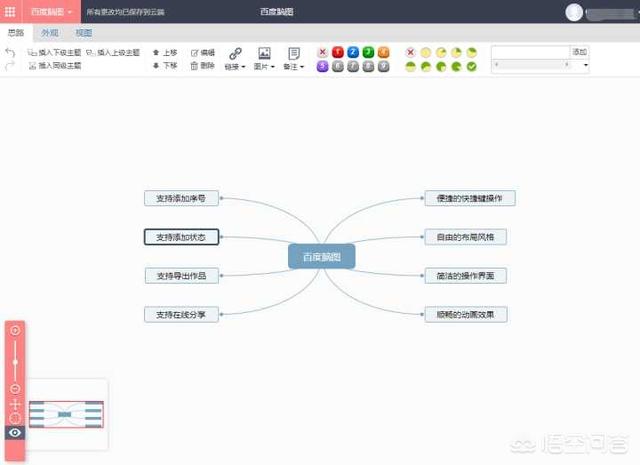The height and width of the screenshot is (465, 640).
Task: Select the 支持在线分享 node
Action: pos(181,315)
